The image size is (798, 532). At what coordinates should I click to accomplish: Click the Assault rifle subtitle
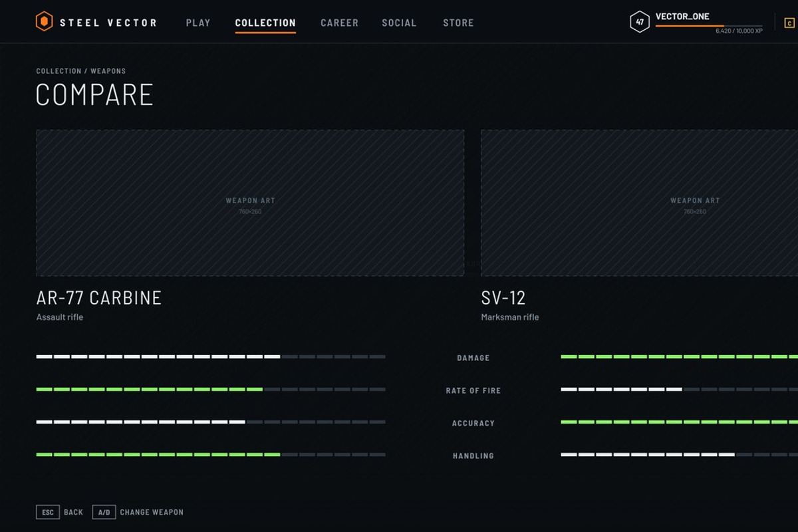60,317
